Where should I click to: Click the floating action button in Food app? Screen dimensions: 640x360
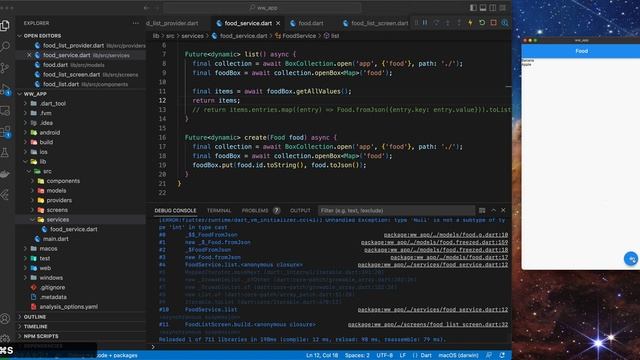[x=631, y=258]
